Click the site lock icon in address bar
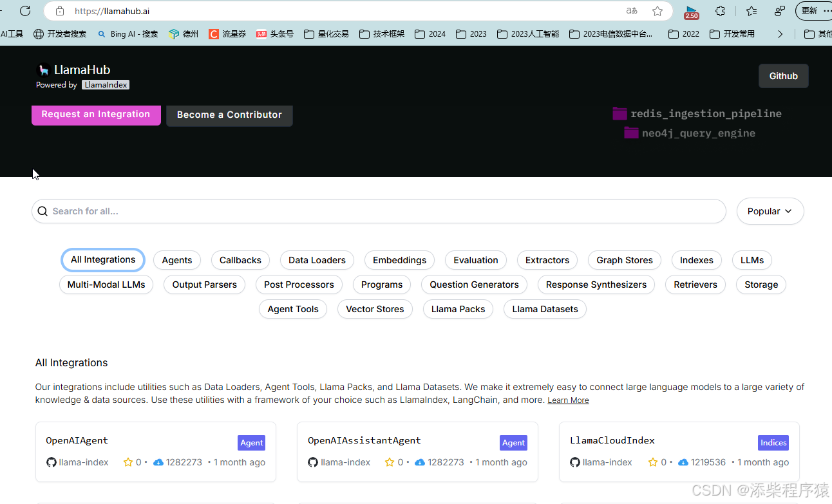Viewport: 832px width, 504px height. point(60,11)
